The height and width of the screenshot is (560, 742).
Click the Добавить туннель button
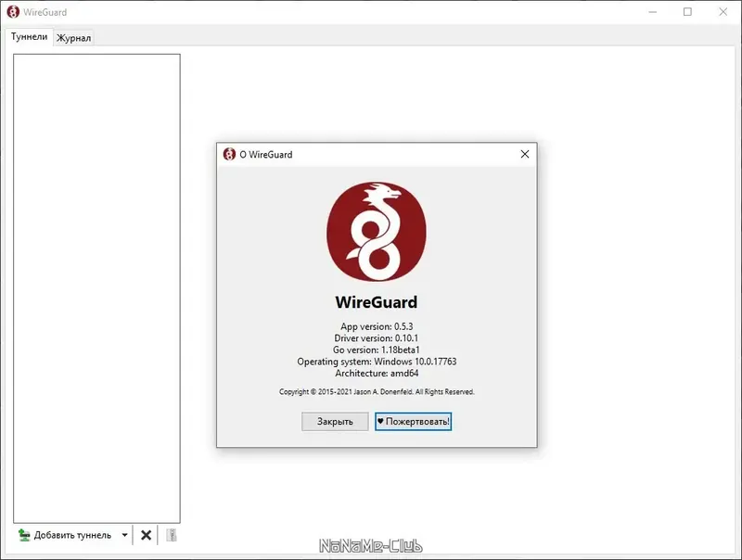(65, 535)
